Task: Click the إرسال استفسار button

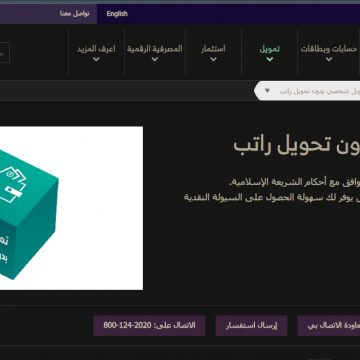Action: pos(251,326)
